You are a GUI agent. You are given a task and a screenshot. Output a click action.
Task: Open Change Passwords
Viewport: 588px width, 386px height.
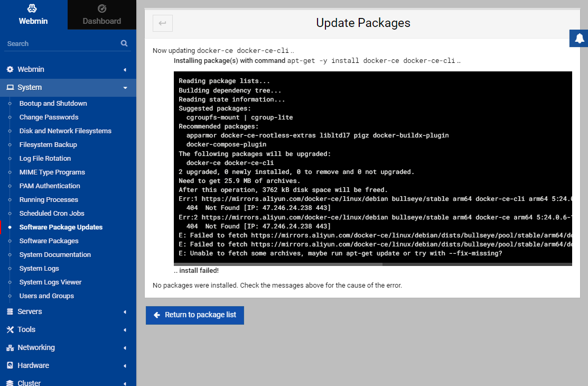click(49, 117)
